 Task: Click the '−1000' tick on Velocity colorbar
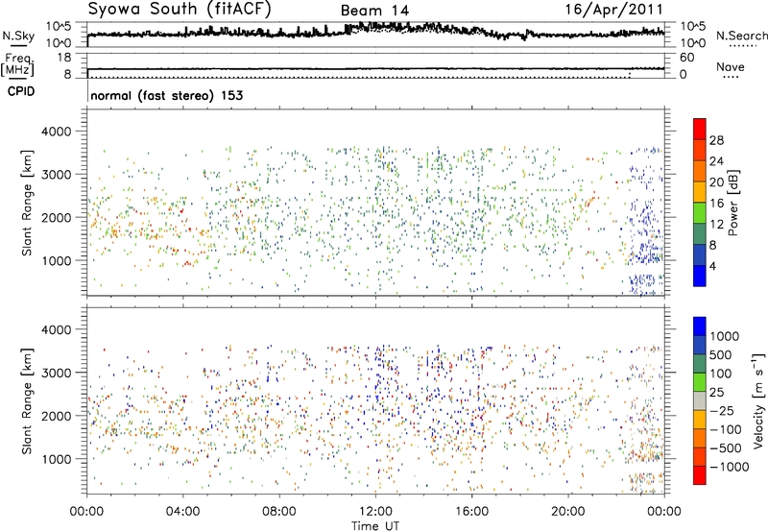[729, 467]
